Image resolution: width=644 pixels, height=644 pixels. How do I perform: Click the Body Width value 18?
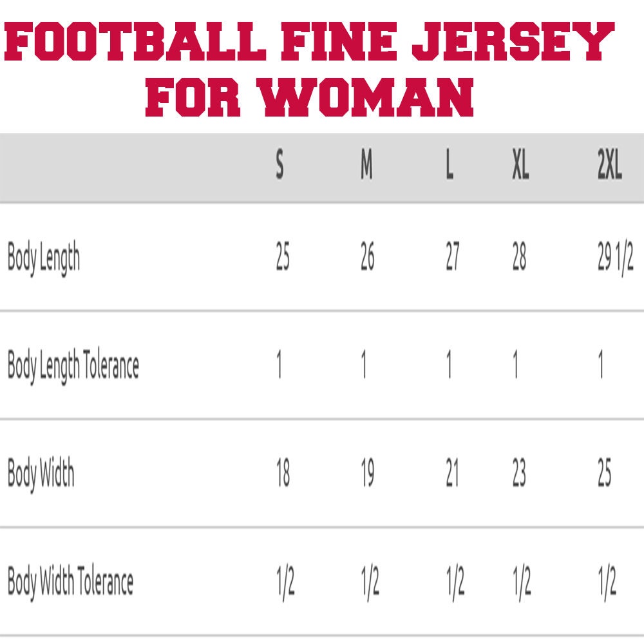[x=283, y=472]
